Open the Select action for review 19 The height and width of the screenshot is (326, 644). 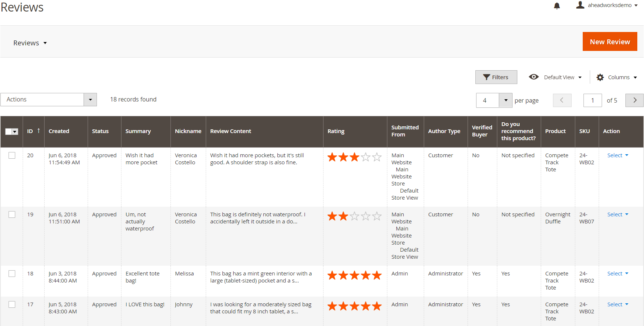(618, 214)
